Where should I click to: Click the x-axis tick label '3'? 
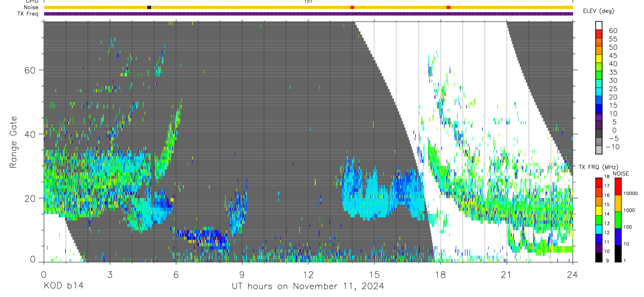(110, 274)
